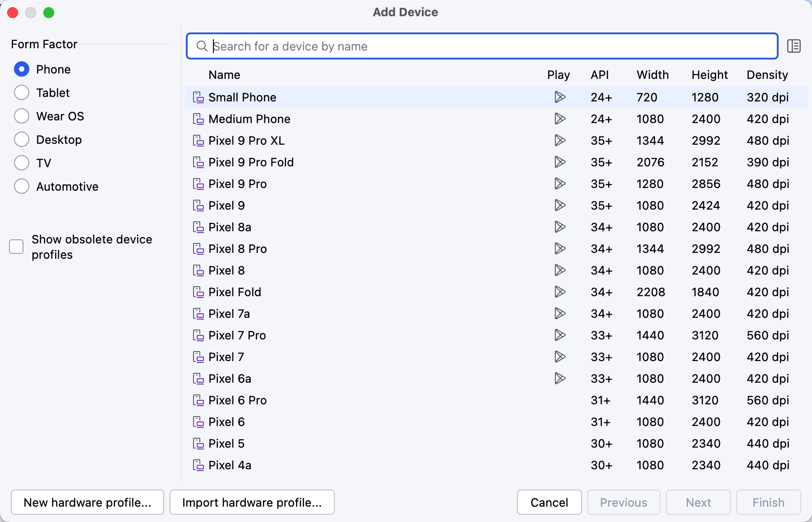Screen dimensions: 812x522
Task: Select the Pixel 6 device name
Action: click(226, 422)
